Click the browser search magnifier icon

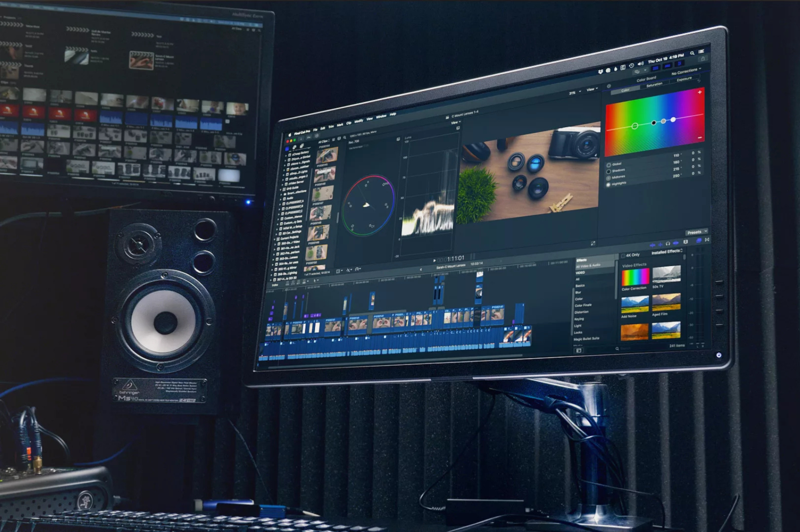(x=345, y=137)
